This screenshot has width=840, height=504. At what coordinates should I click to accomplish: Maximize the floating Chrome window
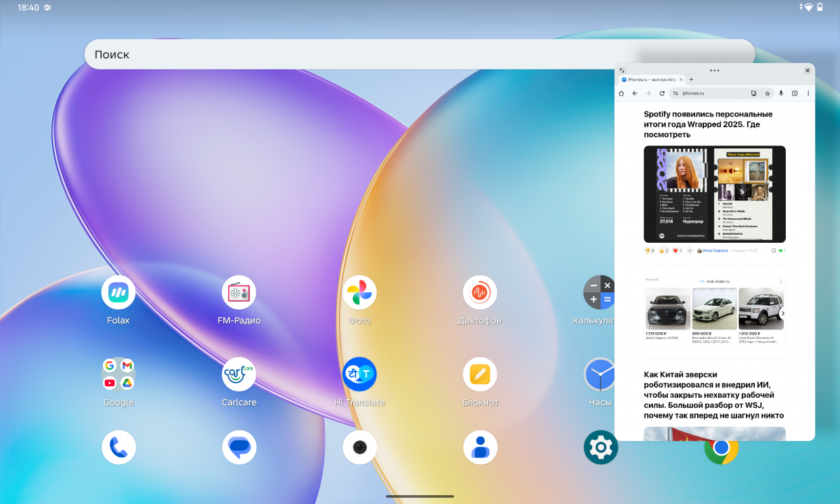tap(622, 70)
